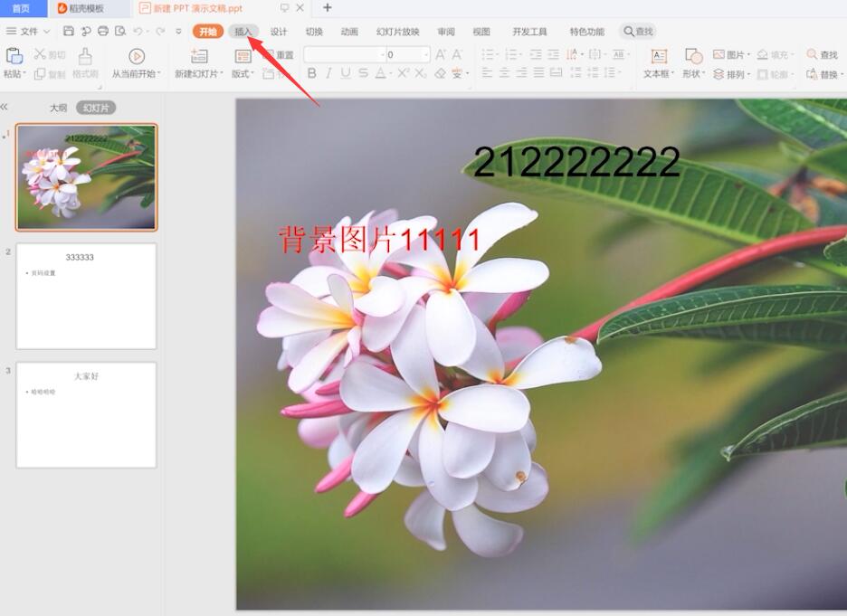Open the Replace (替换) dropdown
Image resolution: width=847 pixels, height=616 pixels.
(825, 74)
